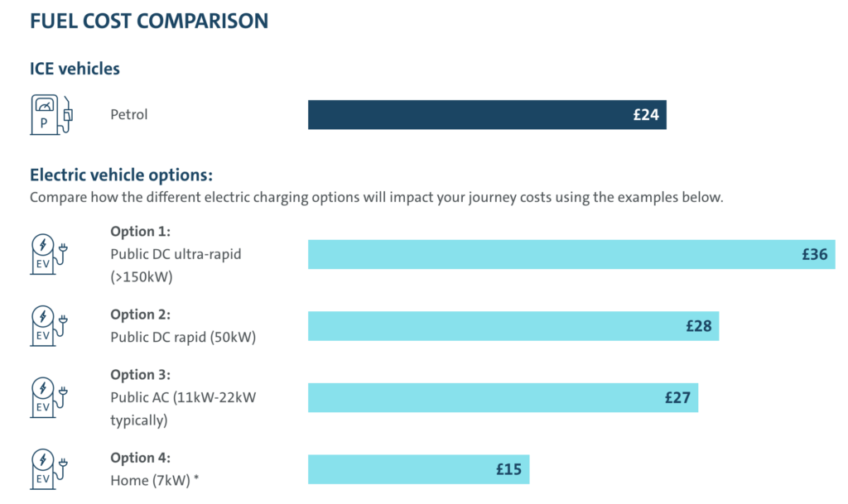The image size is (848, 504).
Task: Click the EV charger icon beside Option 2
Action: 49,325
